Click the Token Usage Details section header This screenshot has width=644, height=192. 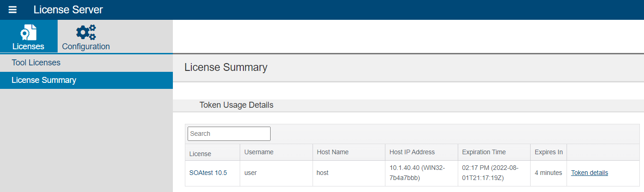click(236, 105)
